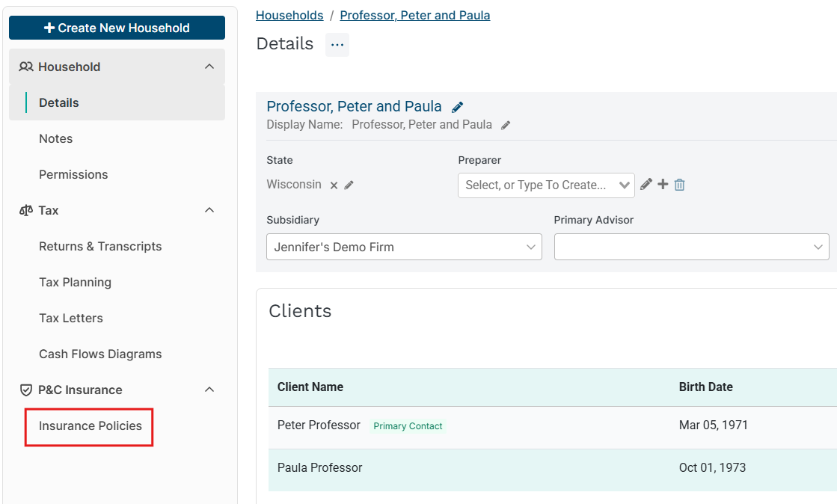Open the Primary Advisor dropdown
Screen dimensions: 837x504
691,247
